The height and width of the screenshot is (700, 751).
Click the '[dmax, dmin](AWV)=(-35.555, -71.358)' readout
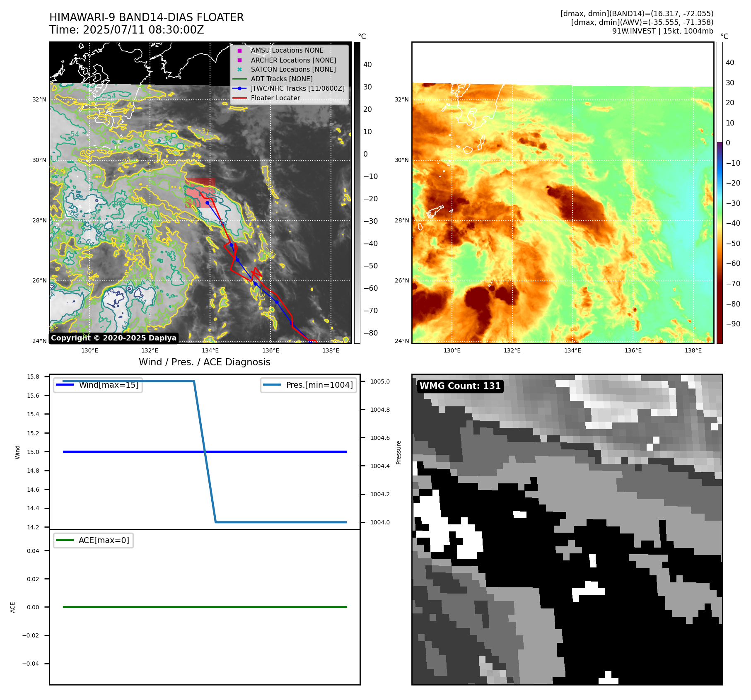(x=642, y=22)
